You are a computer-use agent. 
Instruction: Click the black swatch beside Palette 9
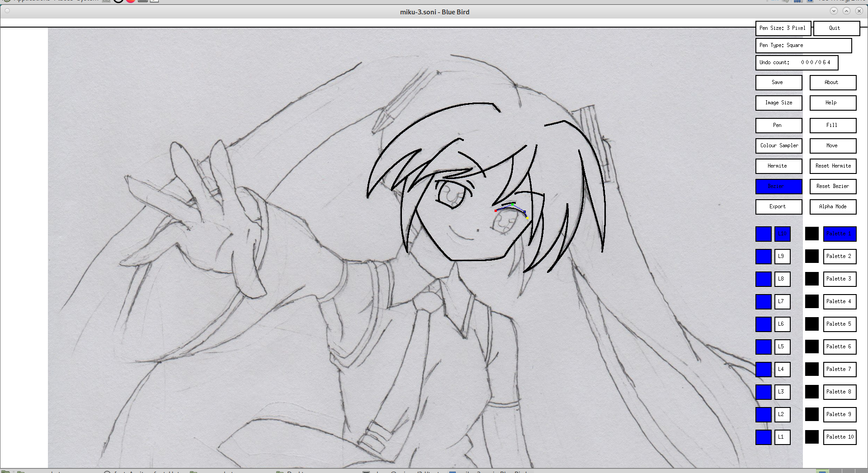[812, 414]
